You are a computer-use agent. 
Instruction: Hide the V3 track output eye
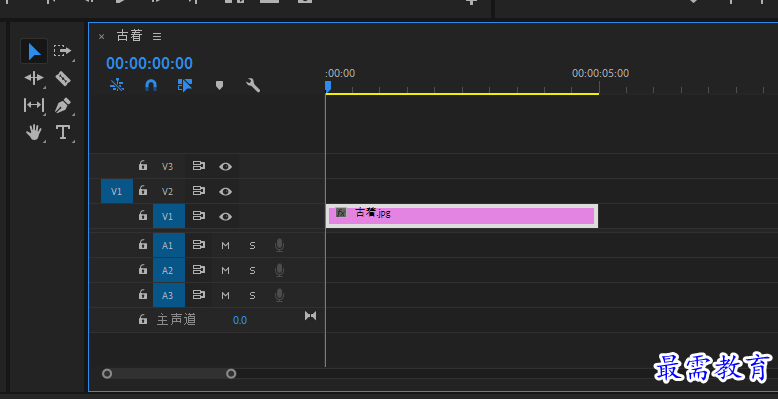click(x=225, y=166)
